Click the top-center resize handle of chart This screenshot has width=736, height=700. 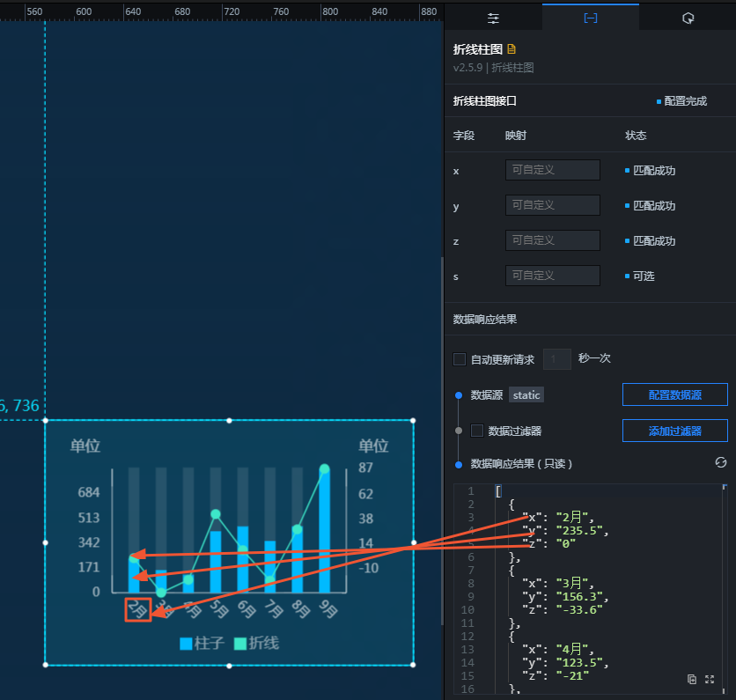click(x=229, y=421)
